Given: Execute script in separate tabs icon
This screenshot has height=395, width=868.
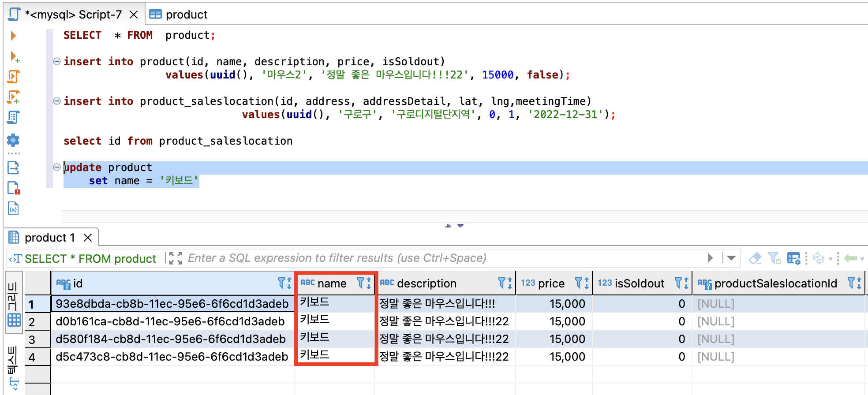Looking at the screenshot, I should pyautogui.click(x=13, y=97).
